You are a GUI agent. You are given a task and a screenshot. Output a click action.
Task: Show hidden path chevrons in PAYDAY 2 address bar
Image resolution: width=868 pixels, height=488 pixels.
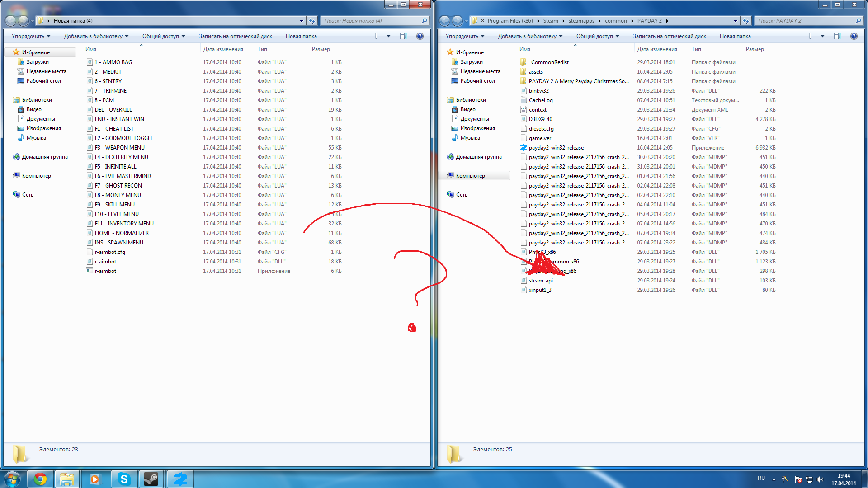482,21
